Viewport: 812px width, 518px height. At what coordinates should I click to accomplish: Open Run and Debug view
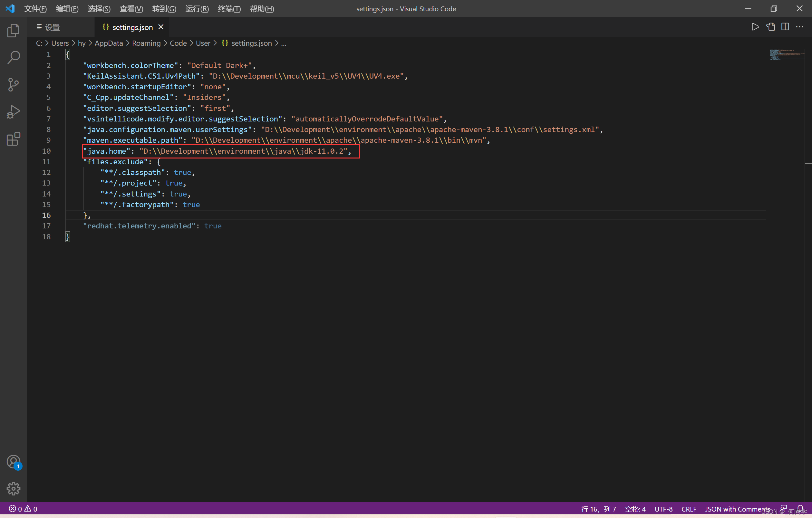(13, 112)
